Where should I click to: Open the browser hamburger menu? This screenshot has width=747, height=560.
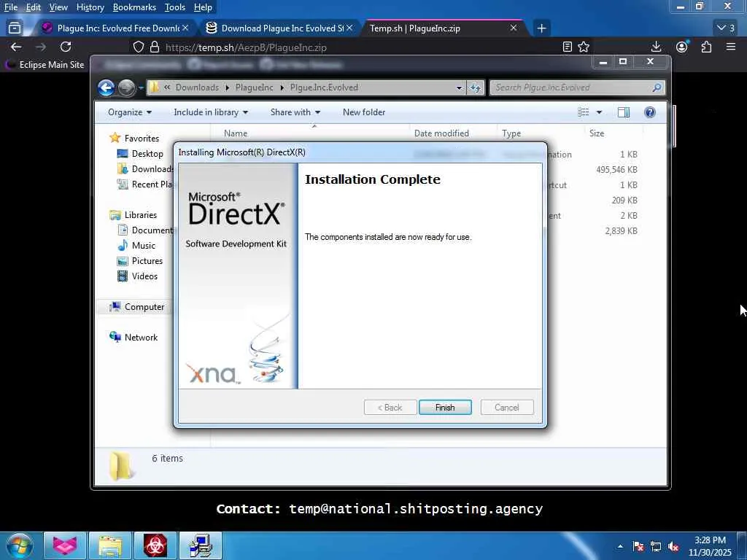pyautogui.click(x=731, y=47)
